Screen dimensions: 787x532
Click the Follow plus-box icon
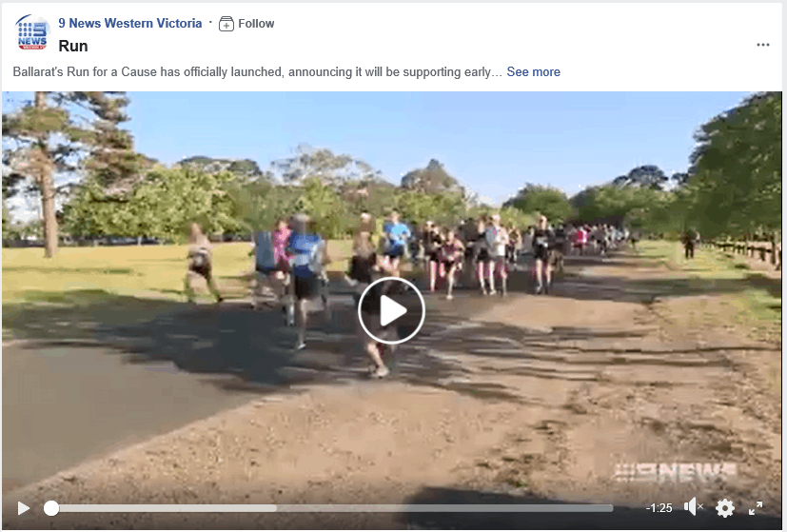coord(226,24)
